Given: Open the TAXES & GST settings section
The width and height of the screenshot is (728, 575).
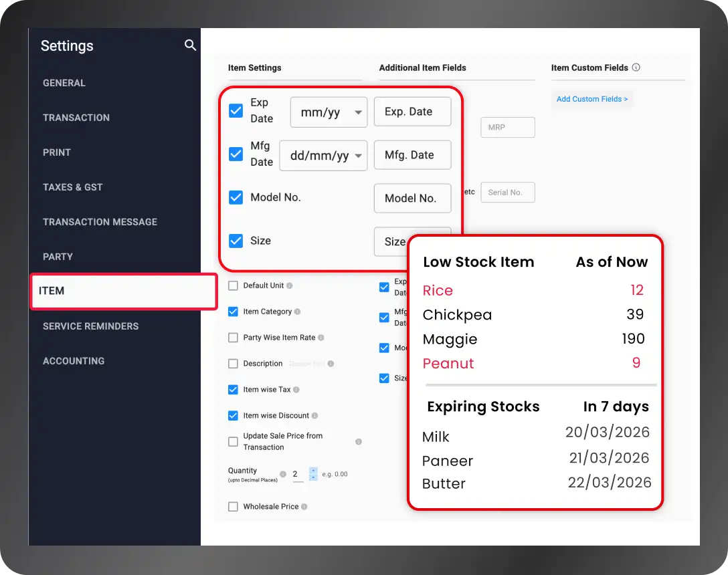Looking at the screenshot, I should point(72,187).
